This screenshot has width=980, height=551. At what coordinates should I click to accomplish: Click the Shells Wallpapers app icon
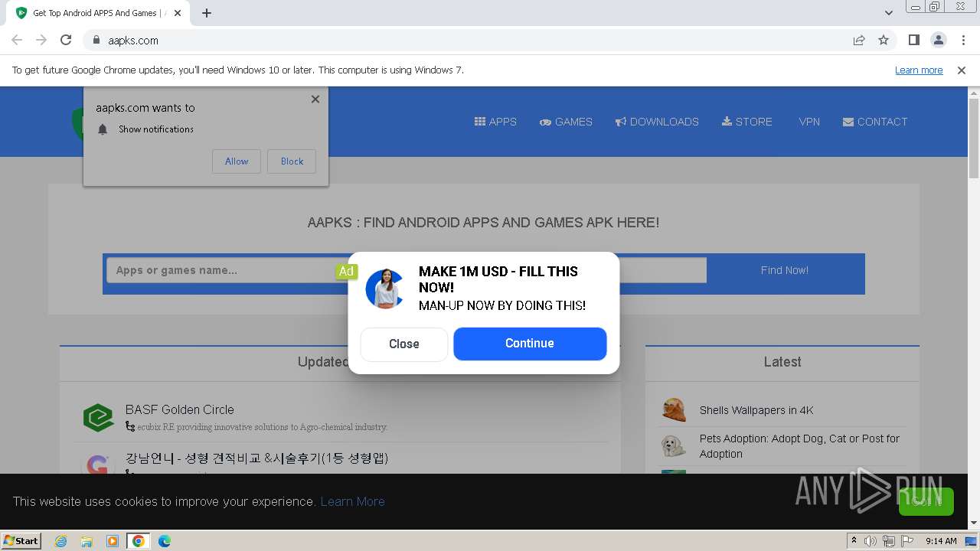[674, 410]
